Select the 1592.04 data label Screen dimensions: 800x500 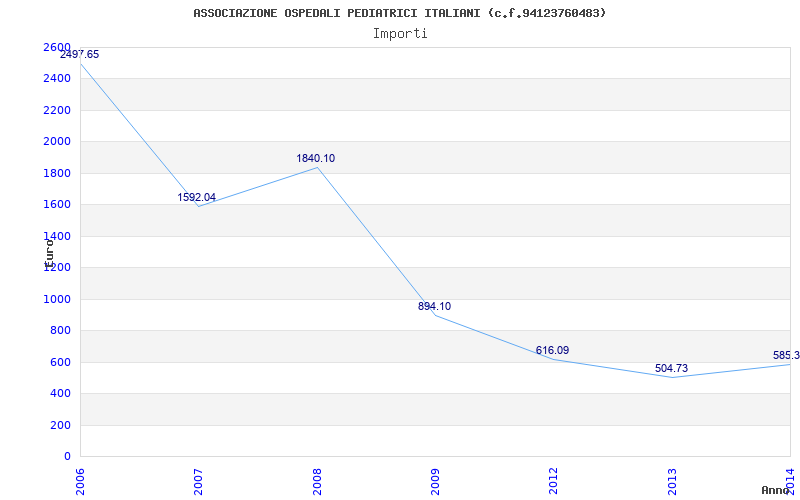pos(196,197)
